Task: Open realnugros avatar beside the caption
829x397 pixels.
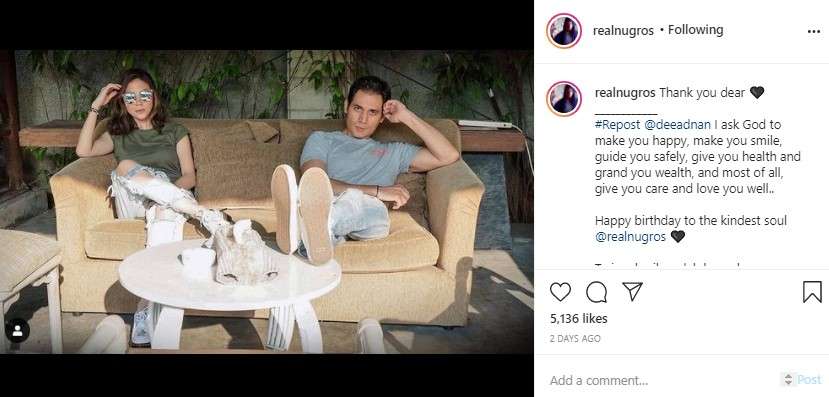Action: pyautogui.click(x=564, y=99)
